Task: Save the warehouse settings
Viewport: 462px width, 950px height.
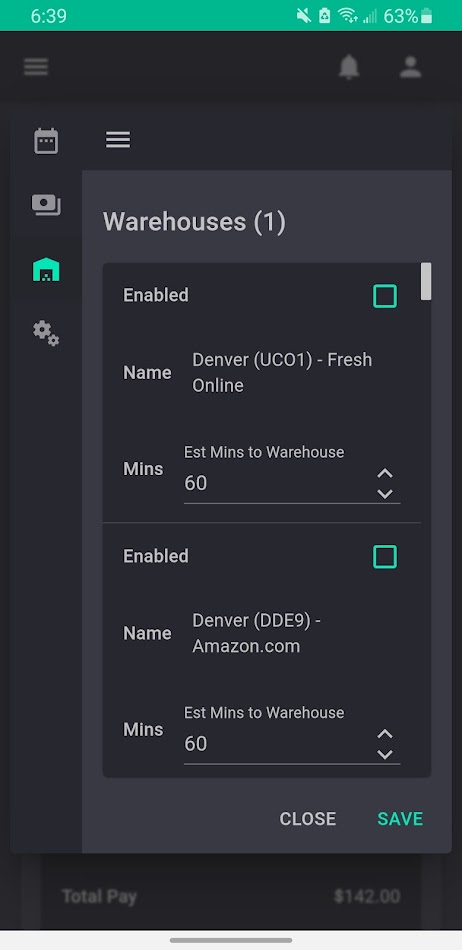Action: coord(400,819)
